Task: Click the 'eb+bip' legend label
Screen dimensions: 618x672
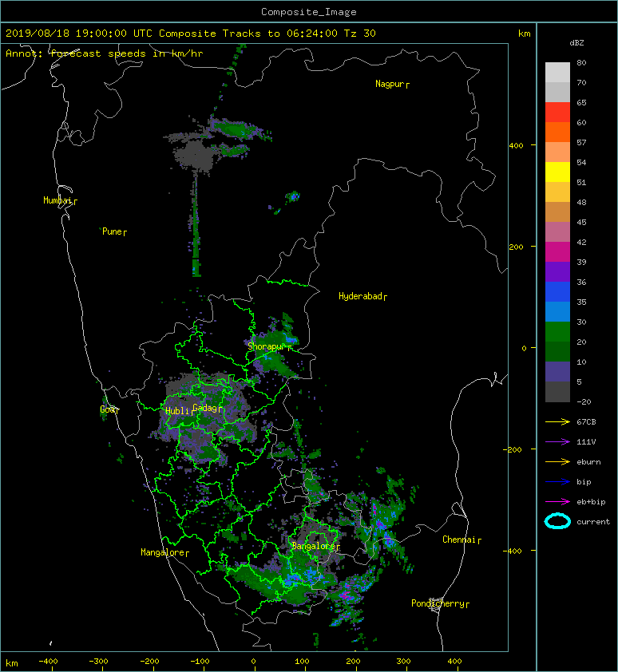Action: point(591,502)
